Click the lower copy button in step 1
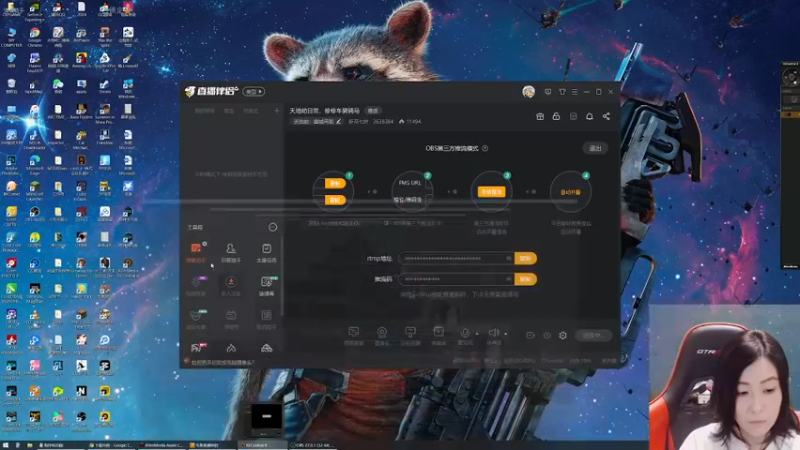Viewport: 800px width, 450px height. tap(335, 200)
